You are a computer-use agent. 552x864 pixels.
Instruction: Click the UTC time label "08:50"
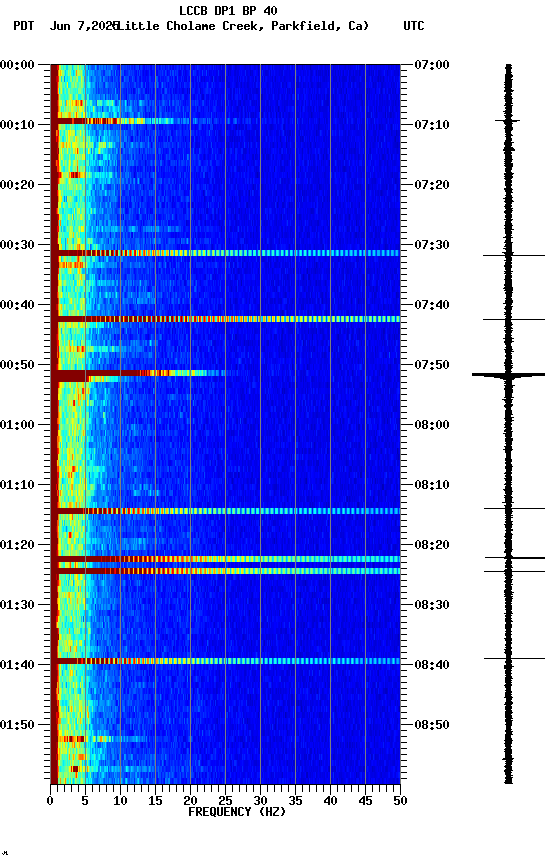pyautogui.click(x=432, y=725)
